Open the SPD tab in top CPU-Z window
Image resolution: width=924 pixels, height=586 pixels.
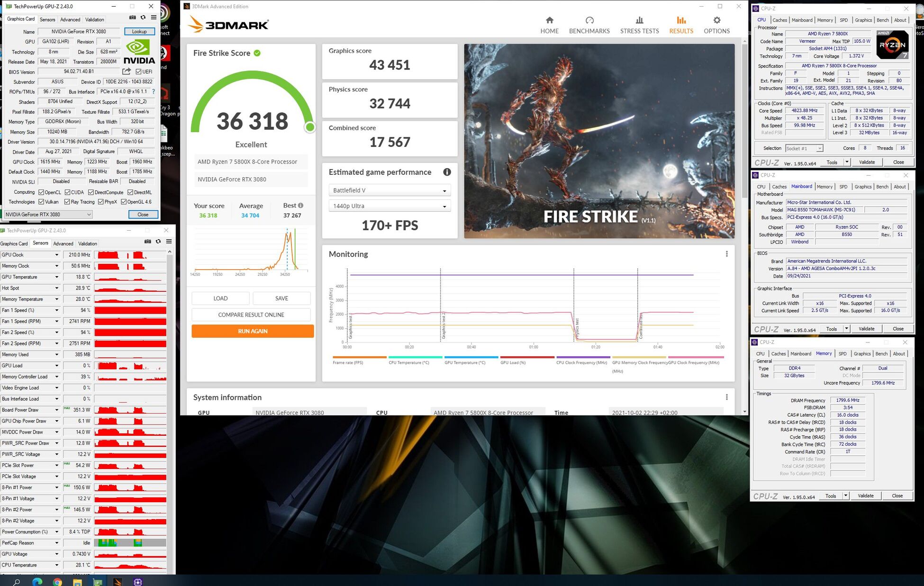[x=843, y=20]
